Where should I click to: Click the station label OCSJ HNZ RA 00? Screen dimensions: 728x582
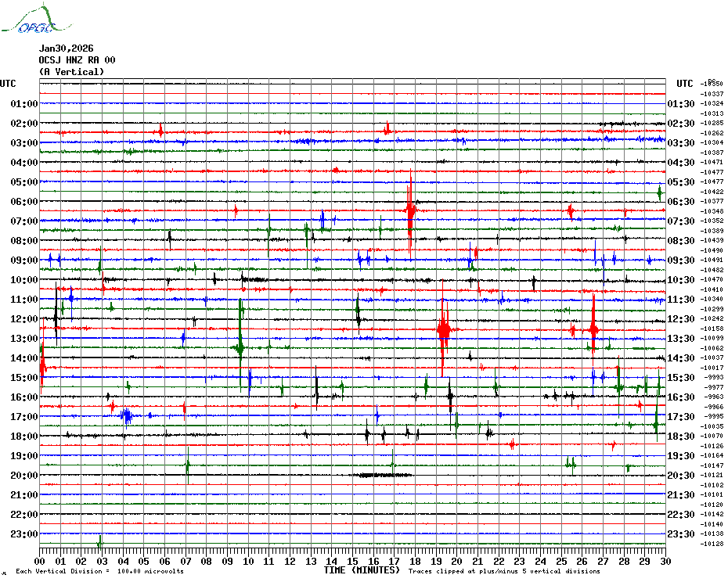pyautogui.click(x=77, y=60)
